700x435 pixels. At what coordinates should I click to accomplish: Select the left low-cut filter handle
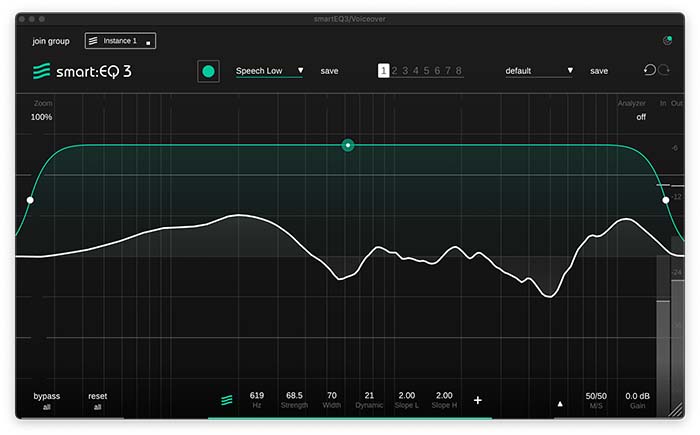[x=30, y=200]
